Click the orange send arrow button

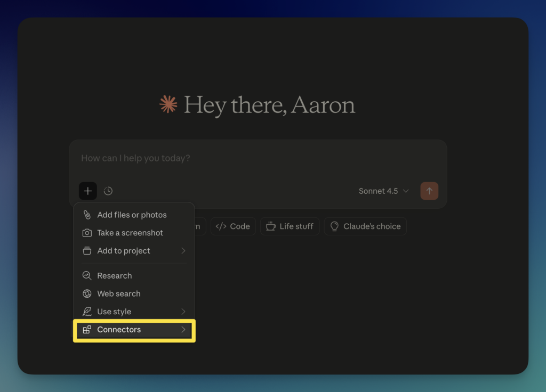click(429, 191)
